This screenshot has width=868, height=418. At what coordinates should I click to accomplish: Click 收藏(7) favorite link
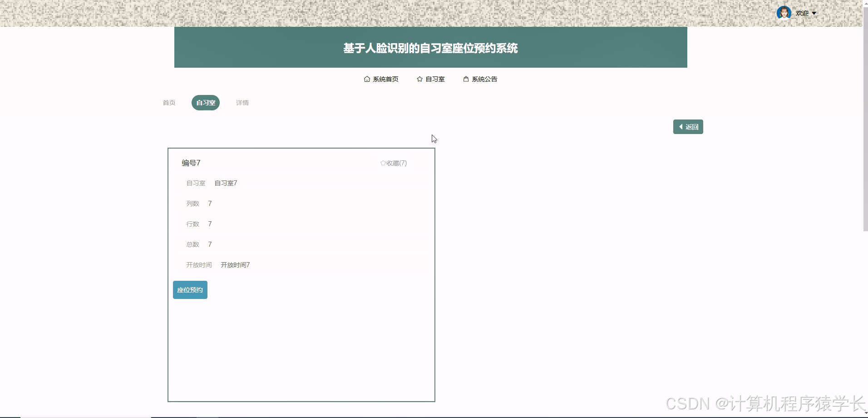coord(394,163)
